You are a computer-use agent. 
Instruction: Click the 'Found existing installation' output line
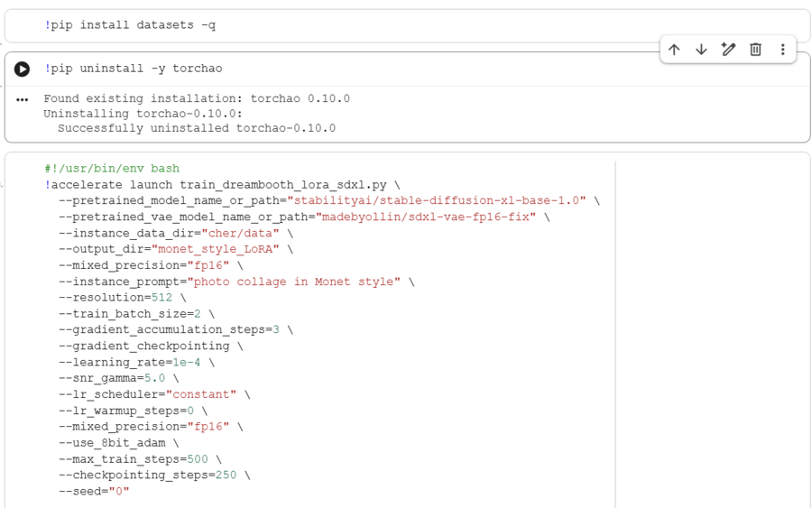[x=197, y=98]
